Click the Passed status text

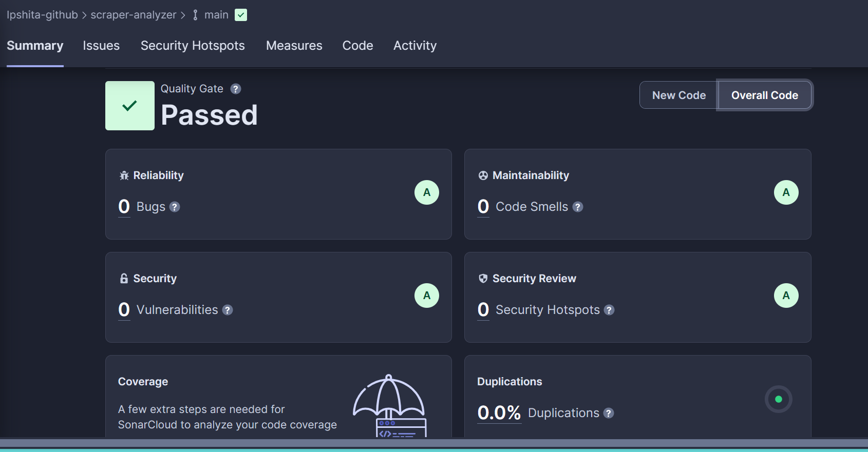(x=209, y=115)
